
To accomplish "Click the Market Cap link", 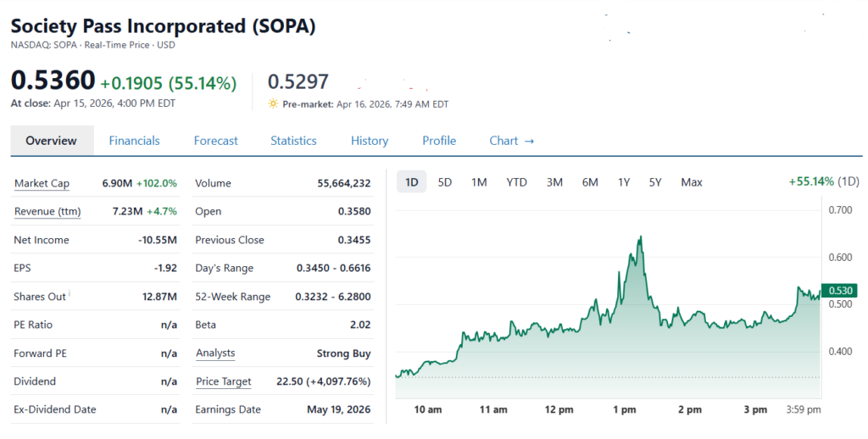I will tap(42, 184).
